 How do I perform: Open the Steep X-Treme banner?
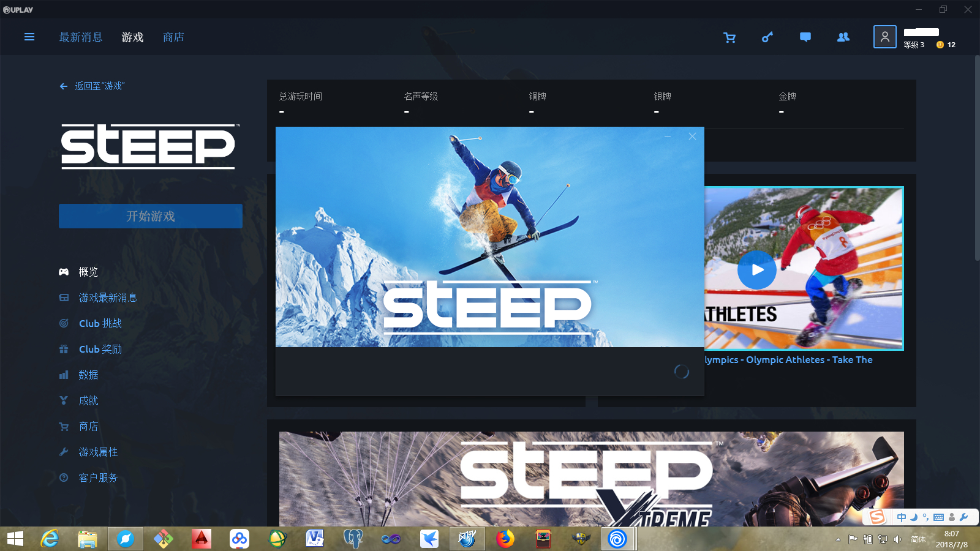tap(592, 479)
